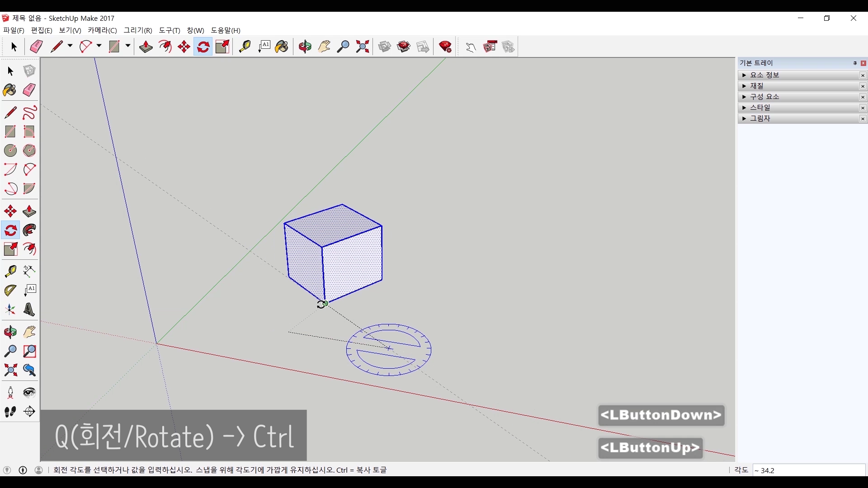The width and height of the screenshot is (868, 488).
Task: Select the Tape Measure tool in left toolbar
Action: pos(10,271)
